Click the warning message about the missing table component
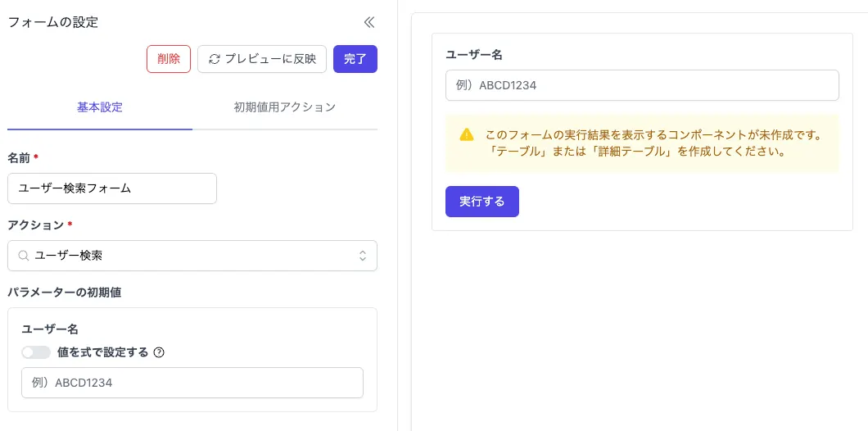Image resolution: width=868 pixels, height=431 pixels. click(642, 143)
